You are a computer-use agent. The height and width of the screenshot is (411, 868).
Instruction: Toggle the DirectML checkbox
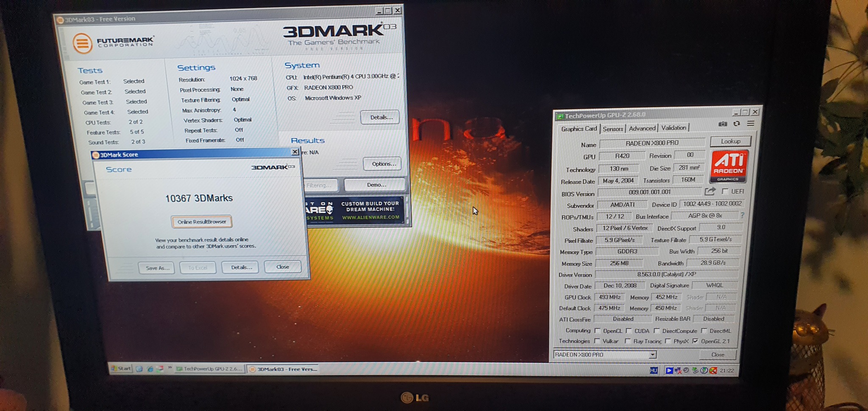tap(704, 331)
